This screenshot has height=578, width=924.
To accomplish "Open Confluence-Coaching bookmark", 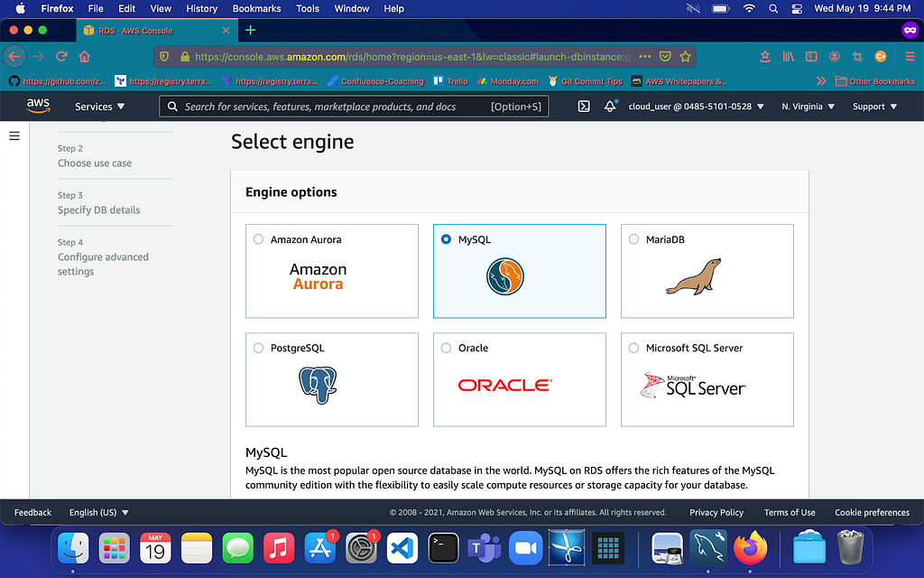I will click(x=376, y=80).
